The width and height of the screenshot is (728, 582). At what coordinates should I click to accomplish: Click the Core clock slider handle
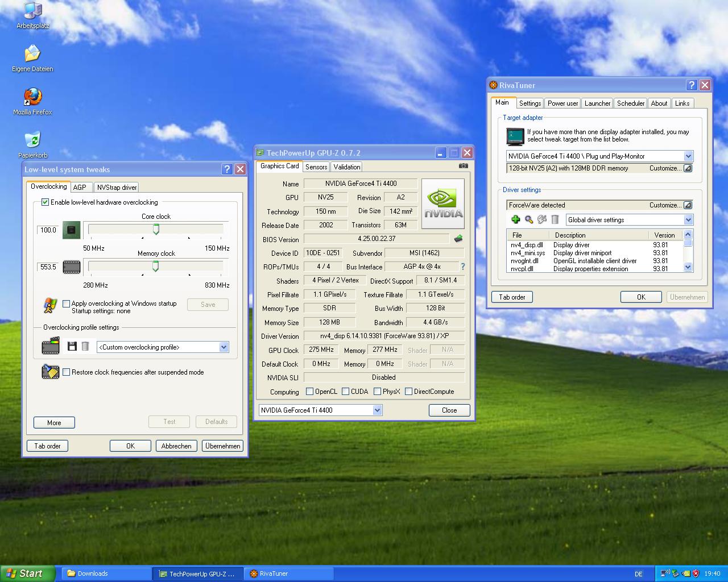point(156,229)
